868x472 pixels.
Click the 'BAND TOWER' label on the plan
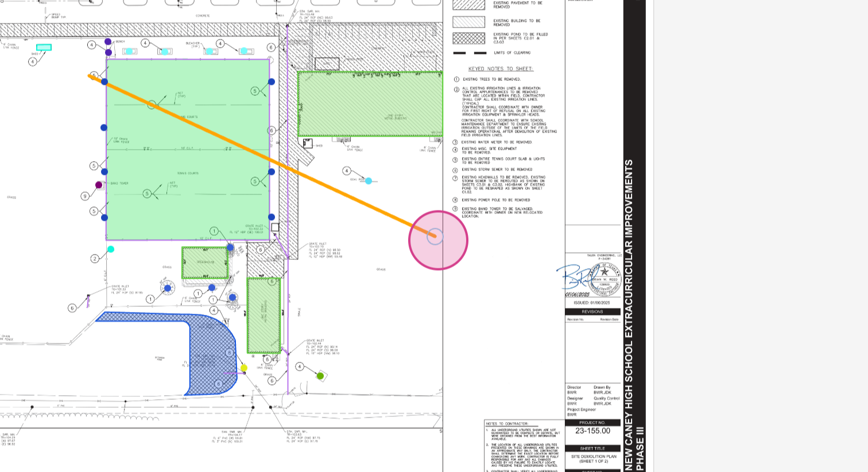tap(119, 184)
